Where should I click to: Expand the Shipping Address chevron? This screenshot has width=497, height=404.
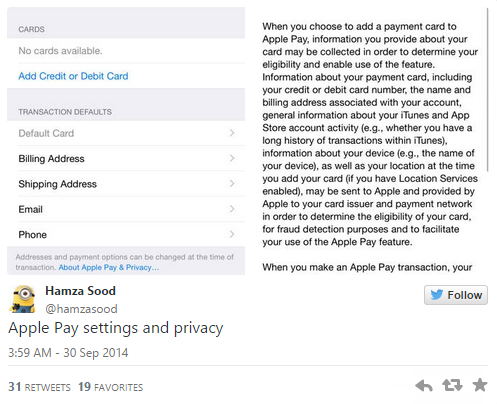(232, 184)
